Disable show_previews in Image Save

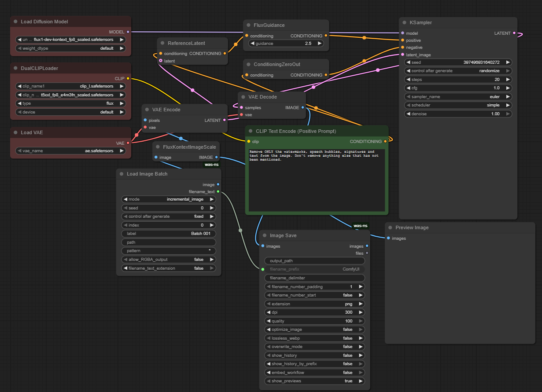point(314,381)
